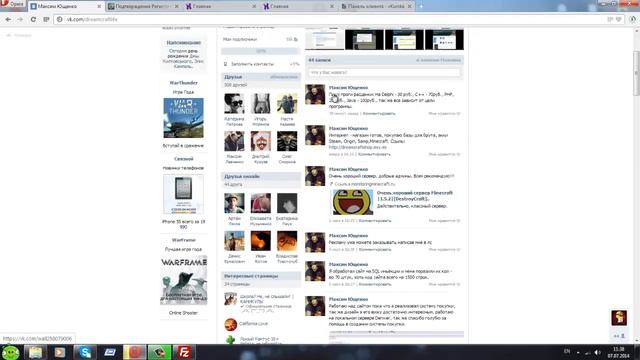
Task: Open online friend Артём's avatar
Action: tap(234, 203)
